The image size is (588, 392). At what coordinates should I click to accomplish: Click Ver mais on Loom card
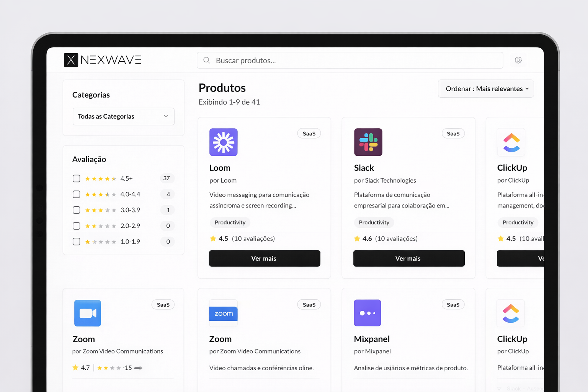pos(265,258)
